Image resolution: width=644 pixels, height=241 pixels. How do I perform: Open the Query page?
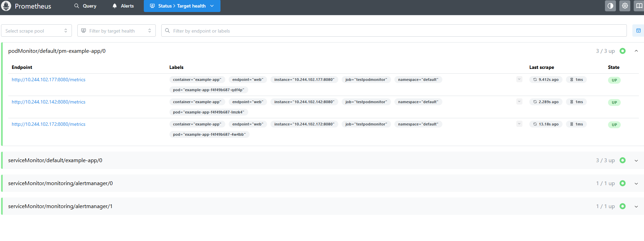[x=86, y=6]
